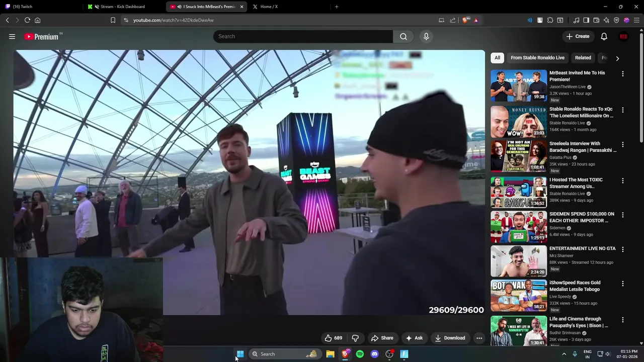Reload the page in the browser

27,20
